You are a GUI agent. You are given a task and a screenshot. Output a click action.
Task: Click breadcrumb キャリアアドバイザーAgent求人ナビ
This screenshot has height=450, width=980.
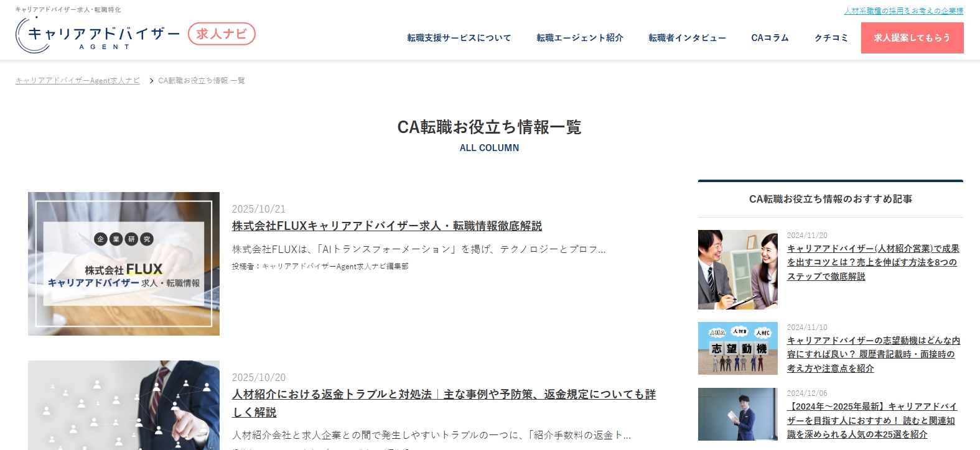point(78,81)
